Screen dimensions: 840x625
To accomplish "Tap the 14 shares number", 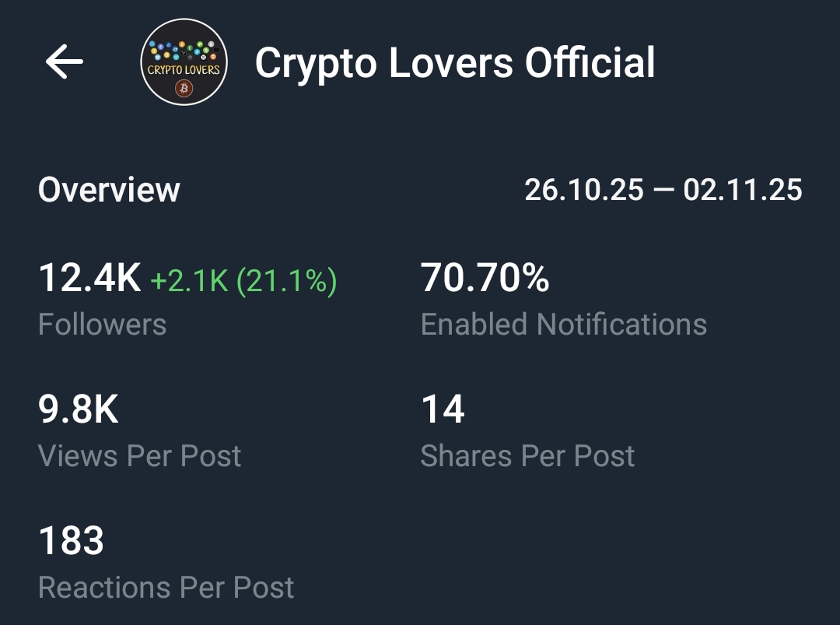I will click(x=441, y=410).
